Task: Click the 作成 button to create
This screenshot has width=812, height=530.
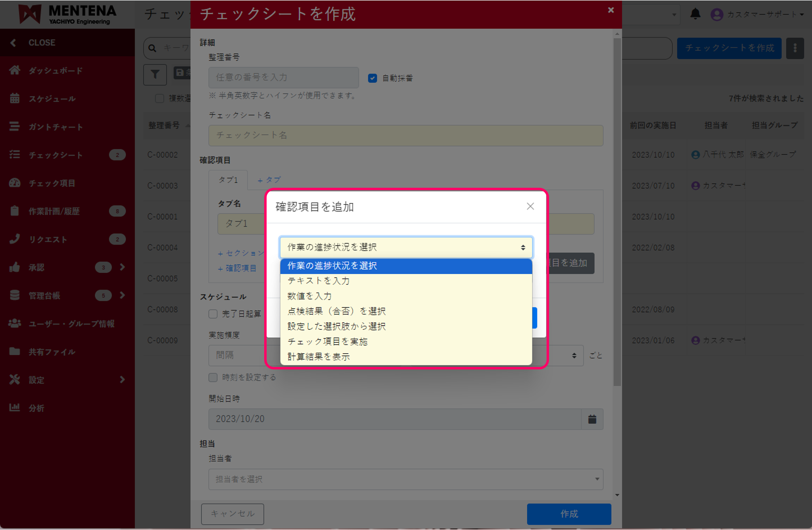Action: (568, 514)
